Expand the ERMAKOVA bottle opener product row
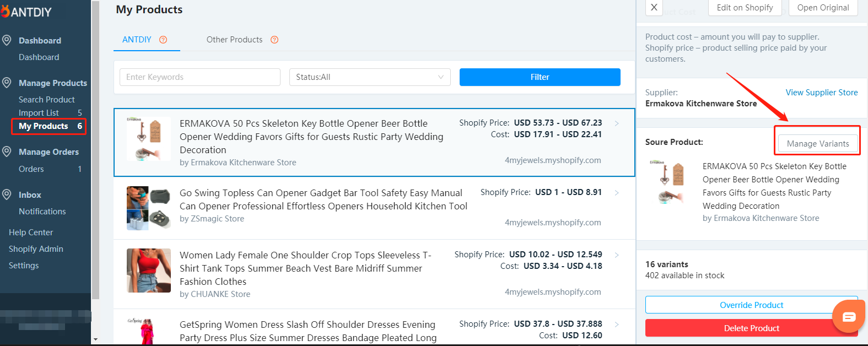Image resolution: width=868 pixels, height=346 pixels. (617, 123)
